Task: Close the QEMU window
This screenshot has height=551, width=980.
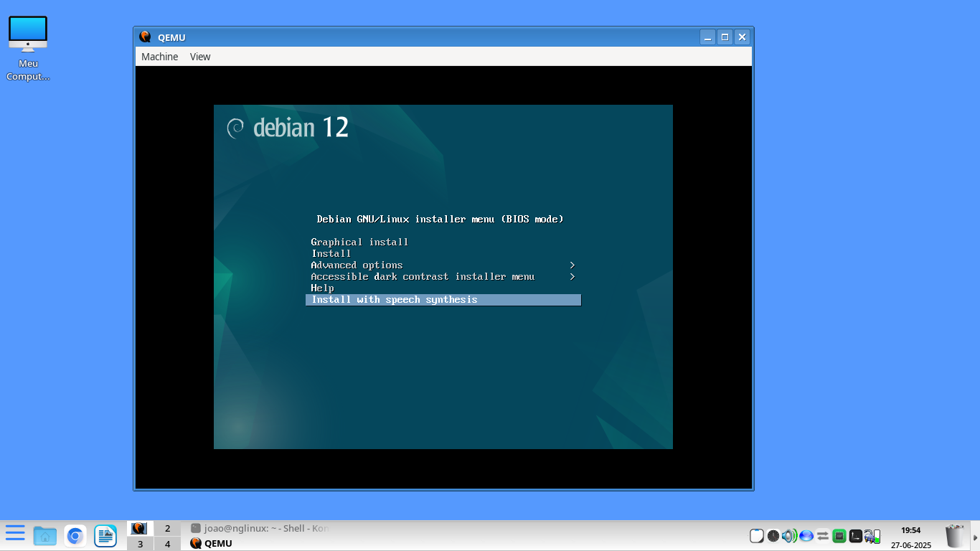Action: pos(743,37)
